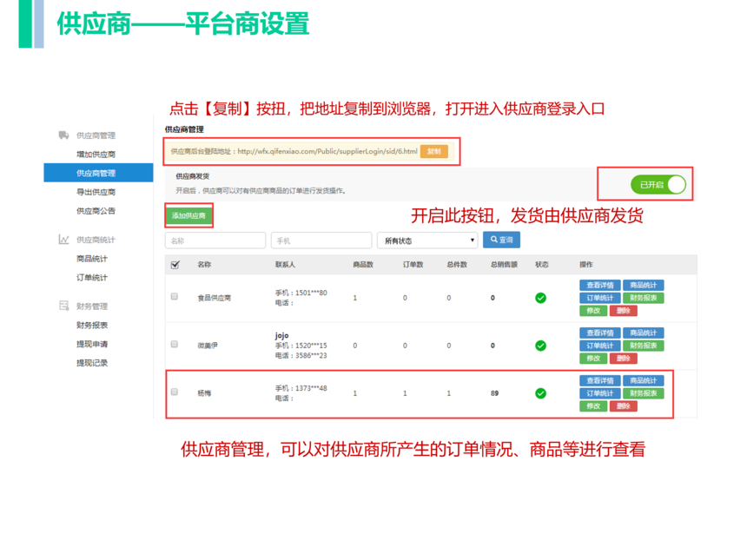Toggle the 已开启 supplier shipping switch
This screenshot has height=560, width=747.
(x=658, y=185)
